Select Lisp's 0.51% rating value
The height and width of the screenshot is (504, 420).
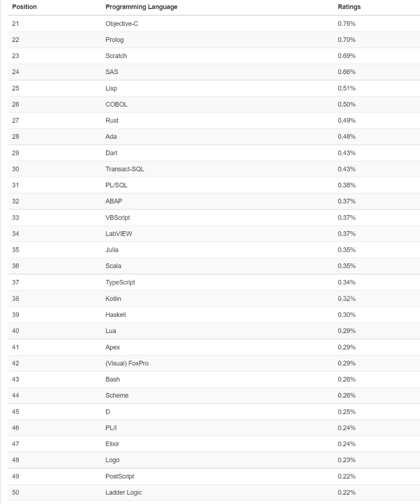pos(346,88)
